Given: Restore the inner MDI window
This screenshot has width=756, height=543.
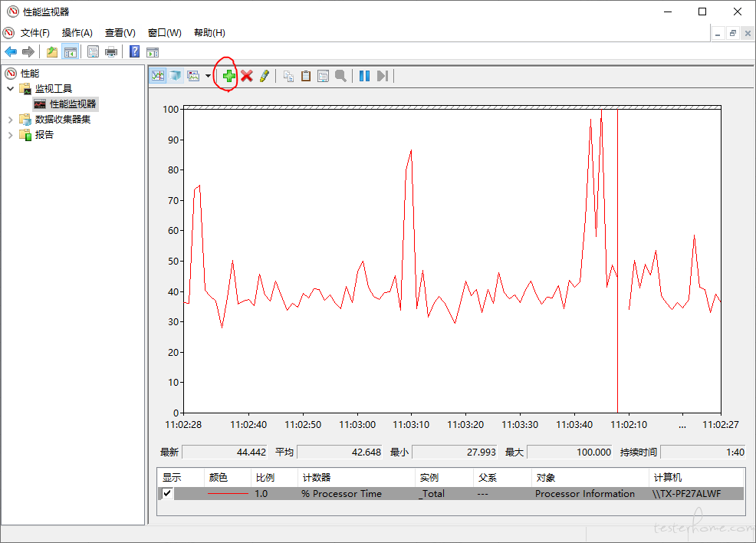Looking at the screenshot, I should [x=733, y=33].
